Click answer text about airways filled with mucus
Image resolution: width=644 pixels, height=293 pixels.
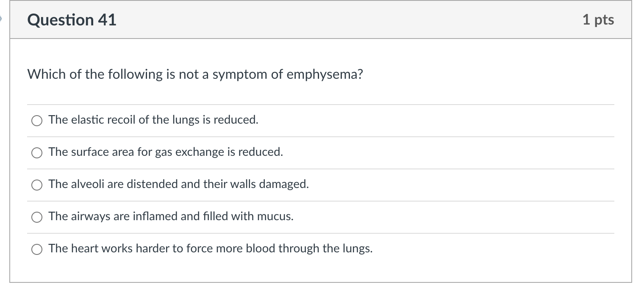(x=171, y=217)
